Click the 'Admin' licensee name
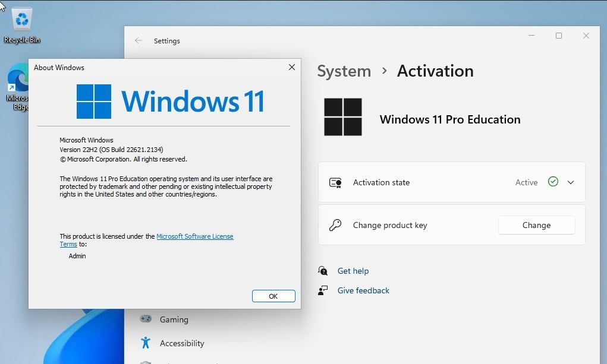This screenshot has height=364, width=607. (x=77, y=256)
